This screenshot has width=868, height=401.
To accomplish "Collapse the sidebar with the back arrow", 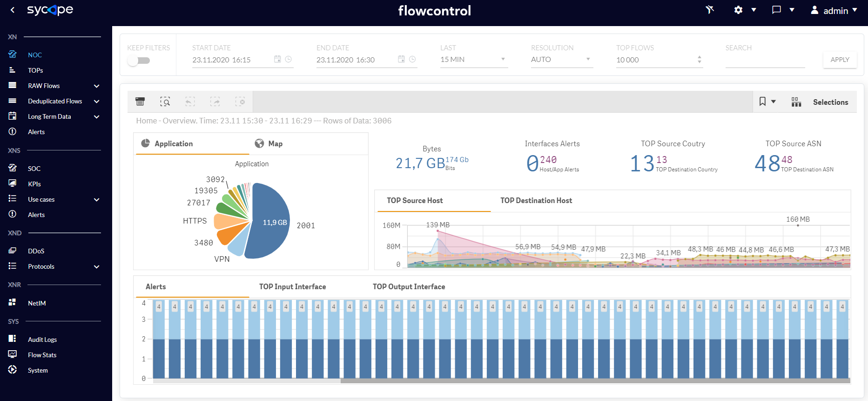I will [13, 10].
